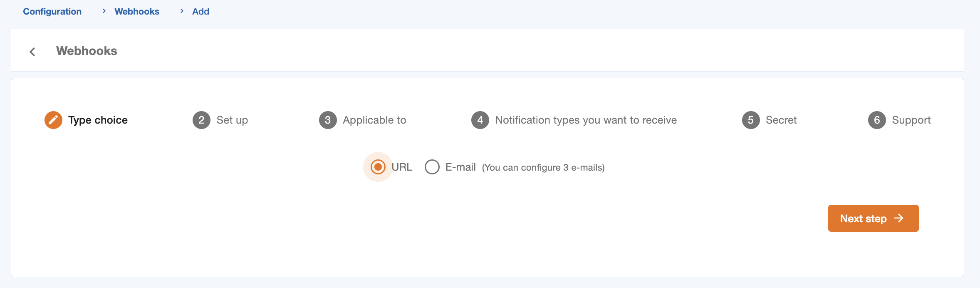Click the step 5 circle icon
Screen dimensions: 980x288
[x=751, y=120]
